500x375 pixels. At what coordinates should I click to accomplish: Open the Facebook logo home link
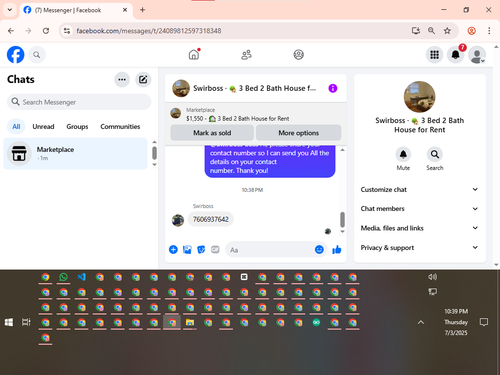pos(16,55)
